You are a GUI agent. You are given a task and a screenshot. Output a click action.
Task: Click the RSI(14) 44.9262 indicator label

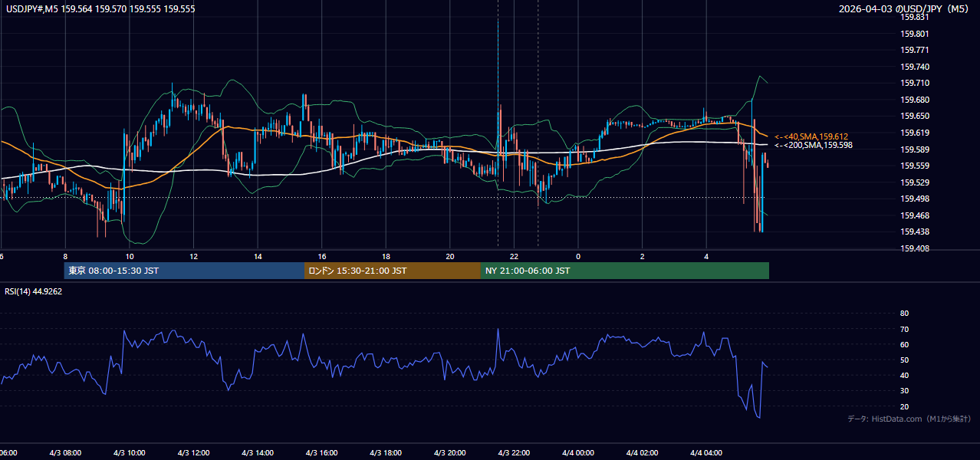(x=34, y=291)
